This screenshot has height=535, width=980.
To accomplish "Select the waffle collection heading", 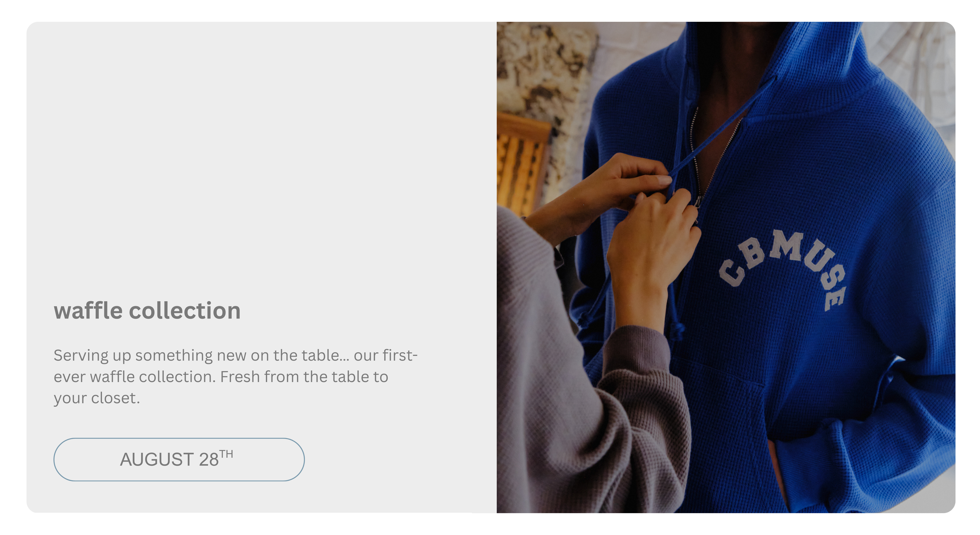I will click(x=147, y=311).
